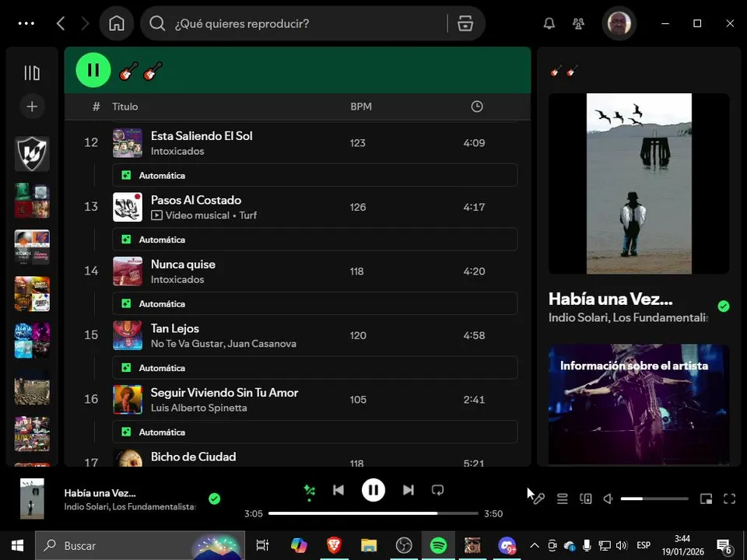This screenshot has height=560, width=747.
Task: Toggle the Queue view icon
Action: (562, 499)
